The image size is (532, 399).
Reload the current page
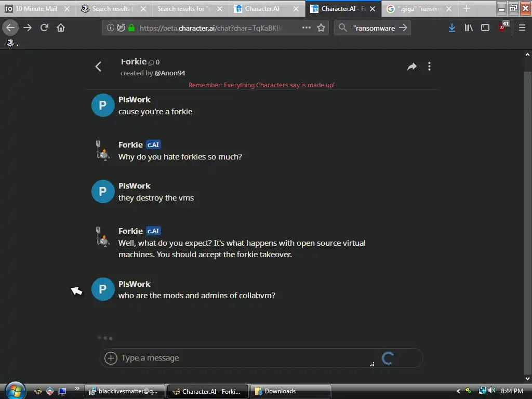point(45,28)
